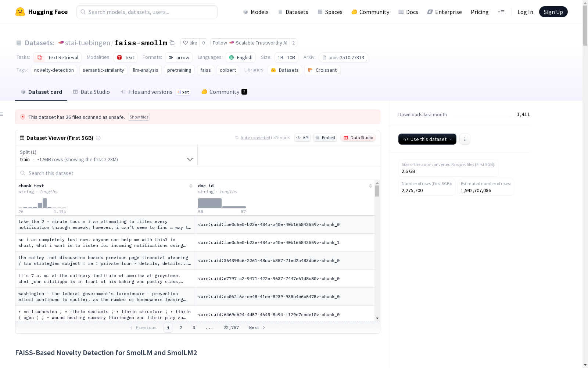Click the unsafe files warning icon
Screen dimensions: 588x368
click(x=23, y=117)
